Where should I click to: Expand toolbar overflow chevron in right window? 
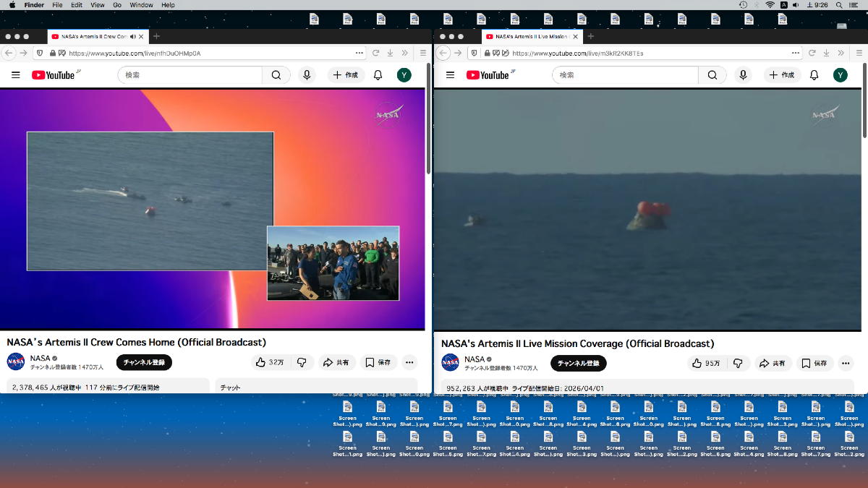(x=841, y=53)
